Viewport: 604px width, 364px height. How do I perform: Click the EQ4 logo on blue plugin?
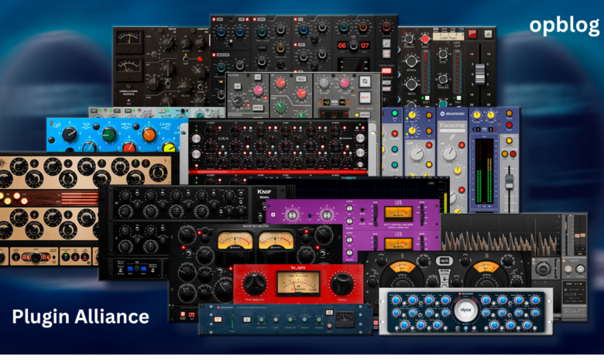[55, 124]
